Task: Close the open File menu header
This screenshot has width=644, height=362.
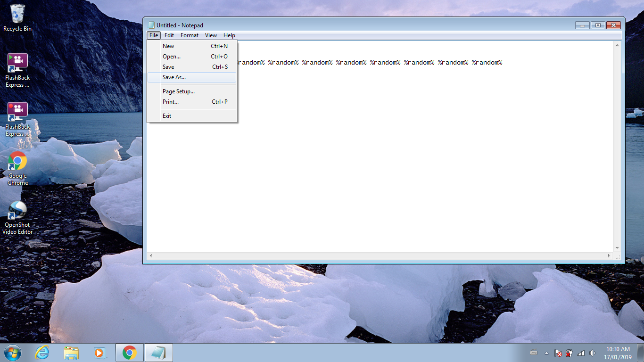Action: coord(154,35)
